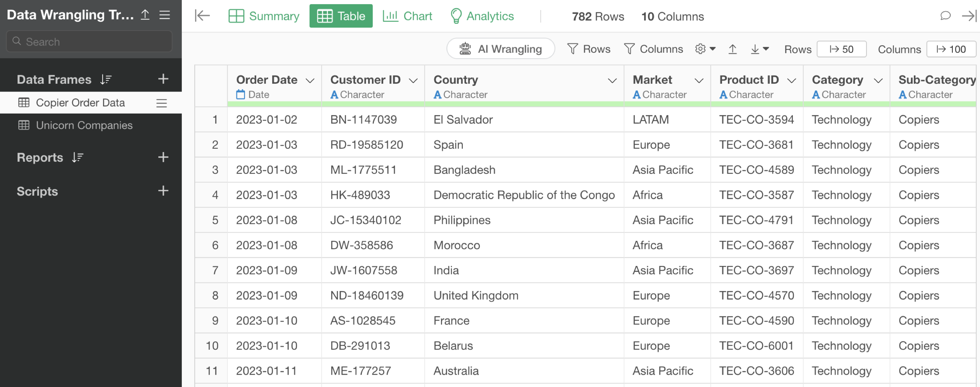The image size is (980, 387).
Task: Click the 'JC-15340102' customer cell
Action: point(373,220)
